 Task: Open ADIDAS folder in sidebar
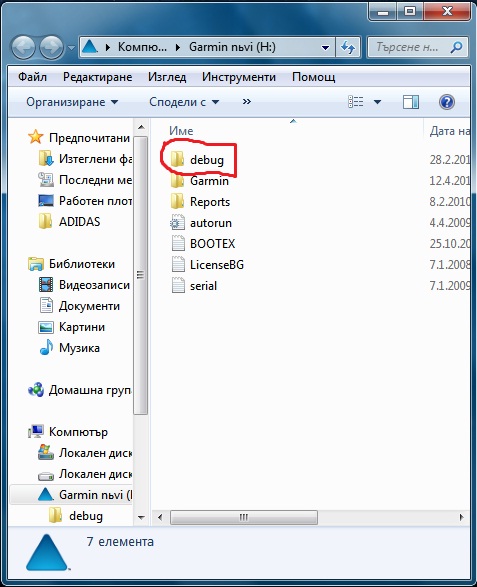click(79, 222)
